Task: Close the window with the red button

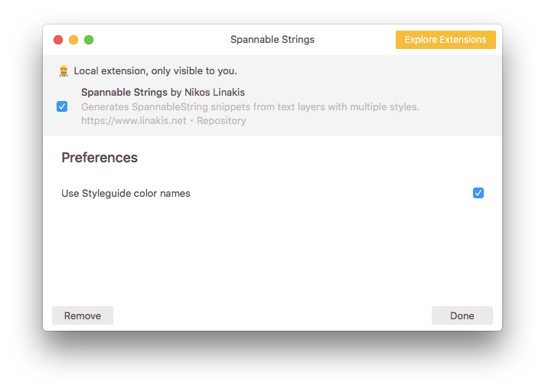Action: tap(58, 40)
